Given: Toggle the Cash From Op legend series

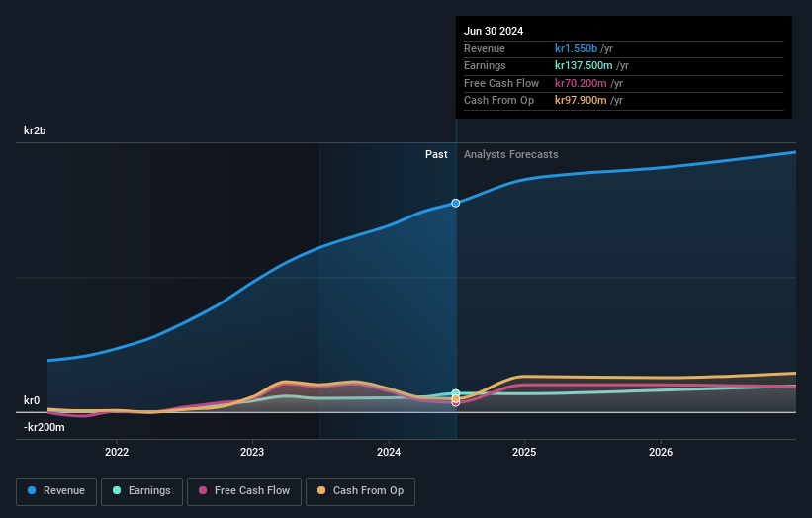Looking at the screenshot, I should point(360,491).
